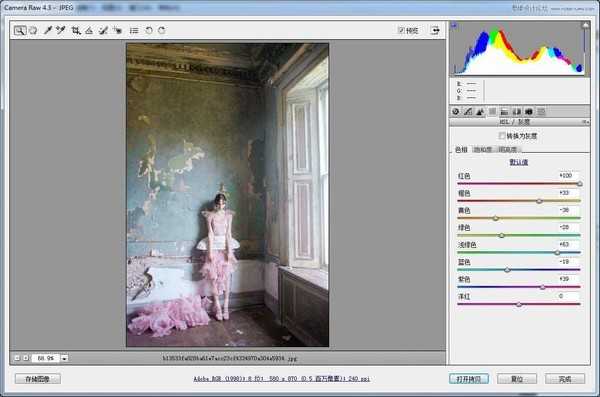Screen dimensions: 600x397
Task: Click the 橙色 orange hue slider handle
Action: pyautogui.click(x=539, y=201)
